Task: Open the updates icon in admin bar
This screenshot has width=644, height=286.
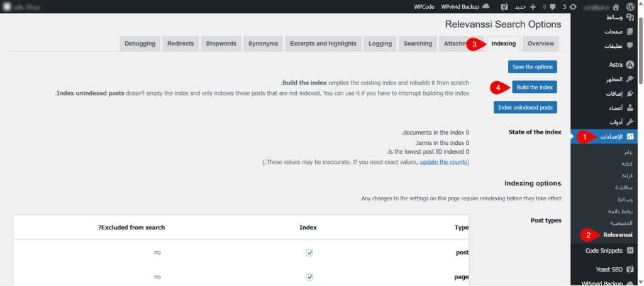Action: (x=574, y=6)
